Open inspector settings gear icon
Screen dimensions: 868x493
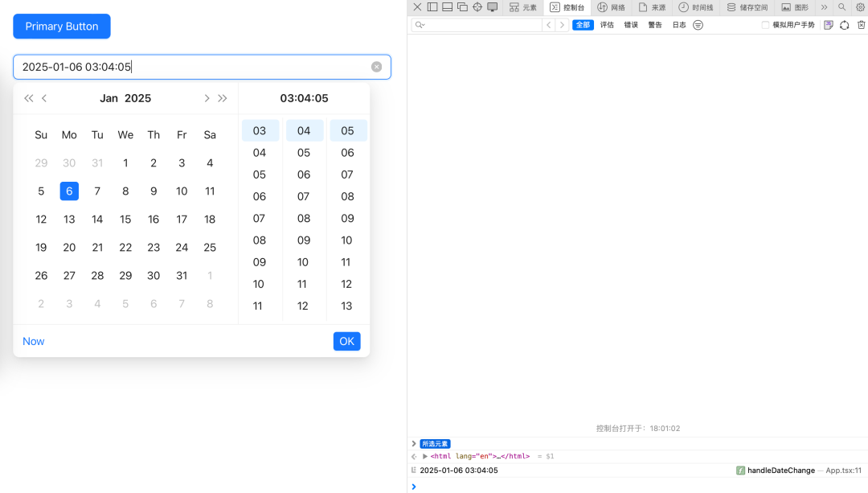(x=860, y=7)
